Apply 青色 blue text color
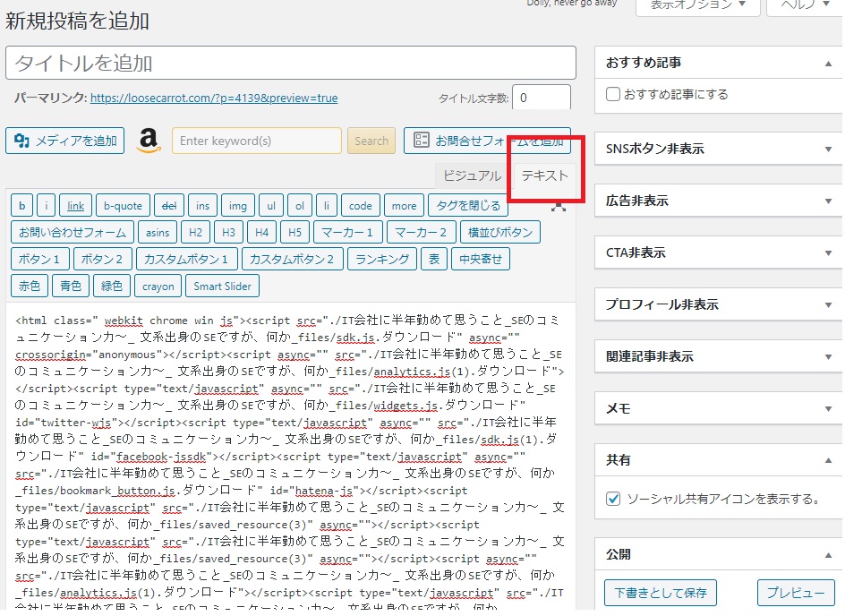This screenshot has width=845, height=616. coord(71,287)
